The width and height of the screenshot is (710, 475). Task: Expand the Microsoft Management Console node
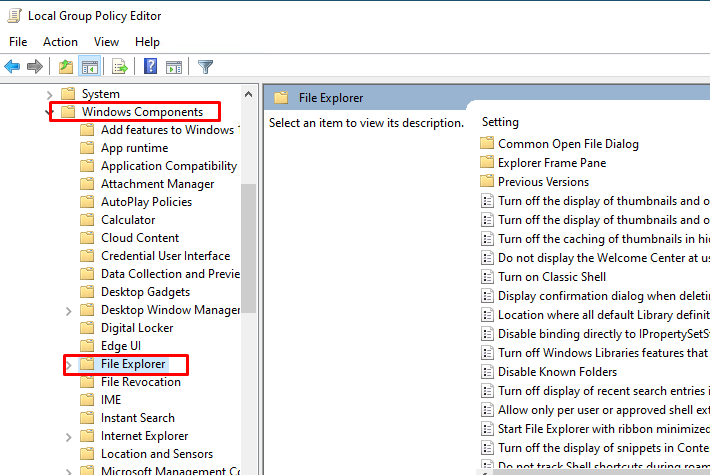tap(68, 471)
